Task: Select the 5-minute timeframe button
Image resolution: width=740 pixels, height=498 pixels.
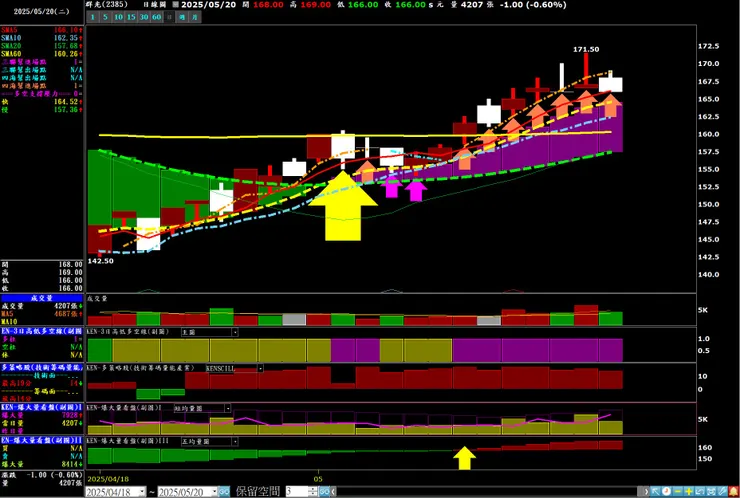Action: coord(105,17)
